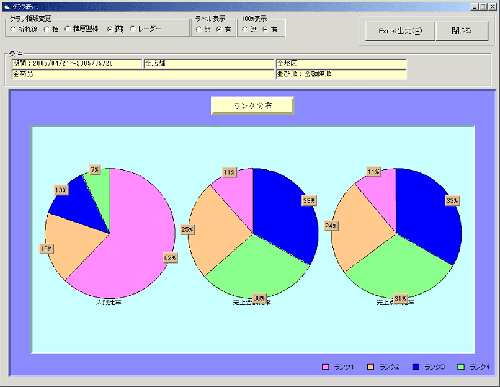This screenshot has height=387, width=500.
Task: Click the ランク分布 chart title button
Action: pyautogui.click(x=253, y=106)
